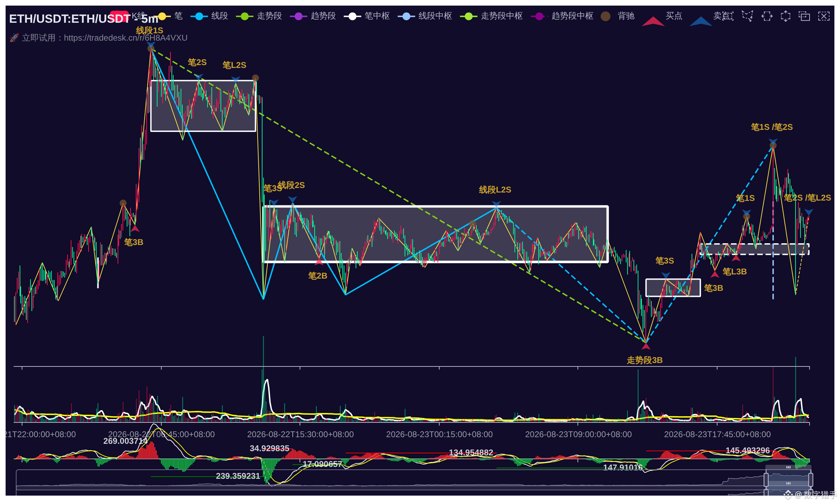This screenshot has height=504, width=840.
Task: Click the axis label 2026-08-23T09:00:00+08:00
Action: point(579,434)
